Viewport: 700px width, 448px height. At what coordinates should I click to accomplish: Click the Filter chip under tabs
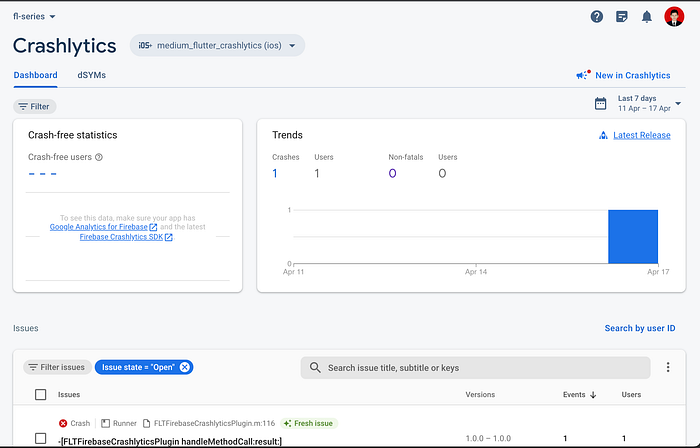tap(34, 107)
